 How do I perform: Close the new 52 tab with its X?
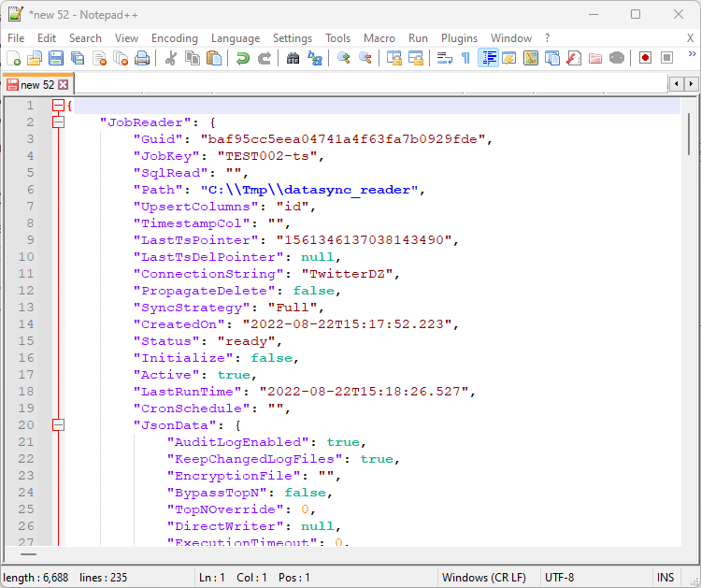tap(64, 85)
